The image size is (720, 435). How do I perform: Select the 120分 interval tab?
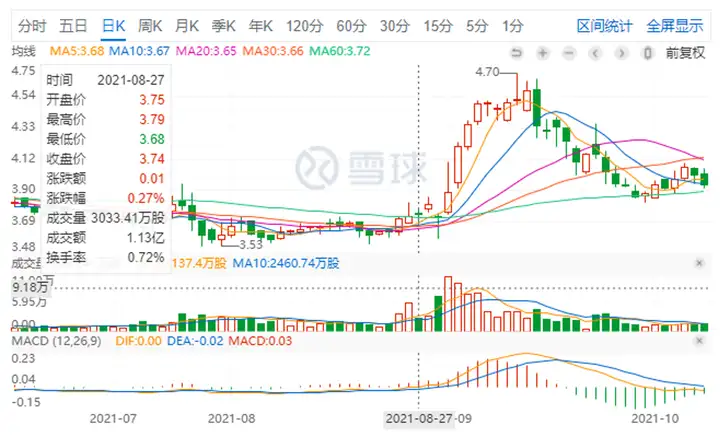pyautogui.click(x=305, y=26)
